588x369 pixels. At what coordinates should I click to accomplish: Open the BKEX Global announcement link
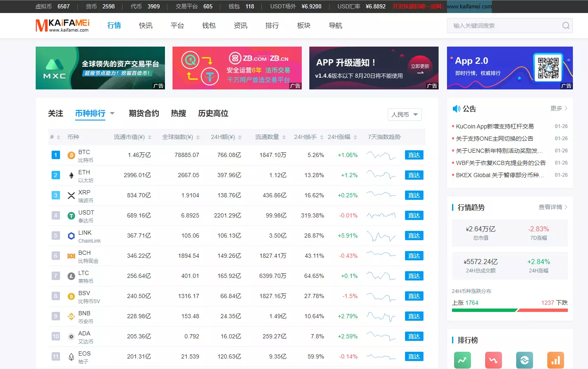pyautogui.click(x=500, y=175)
